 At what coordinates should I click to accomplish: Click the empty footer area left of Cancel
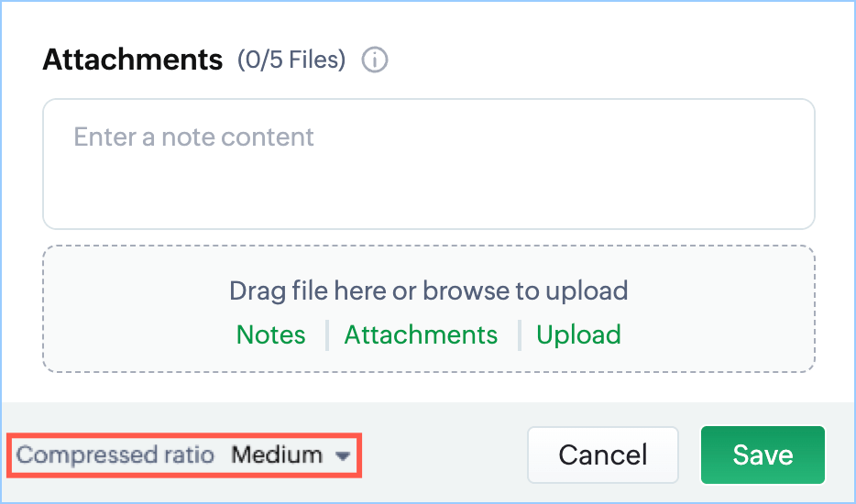440,455
